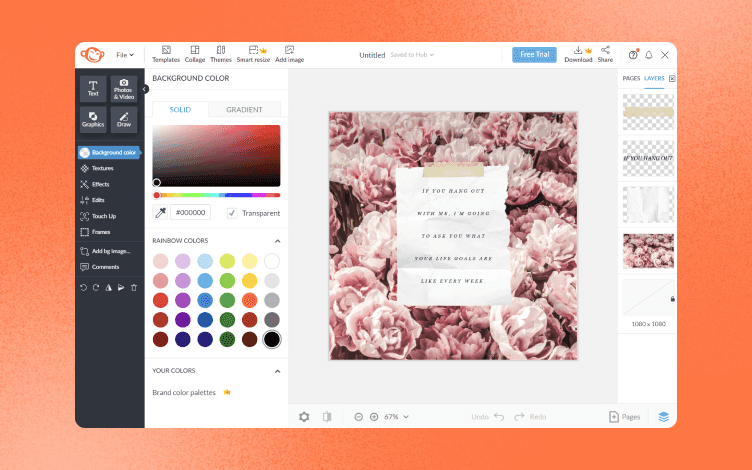
Task: Toggle the Transparent checkbox
Action: [x=232, y=213]
